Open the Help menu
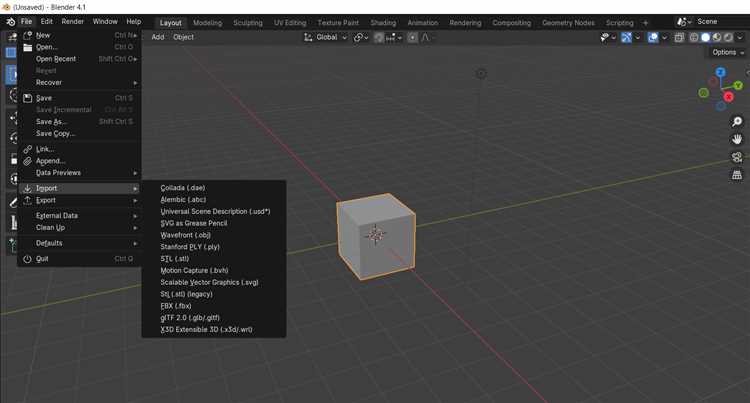750x403 pixels. tap(133, 22)
